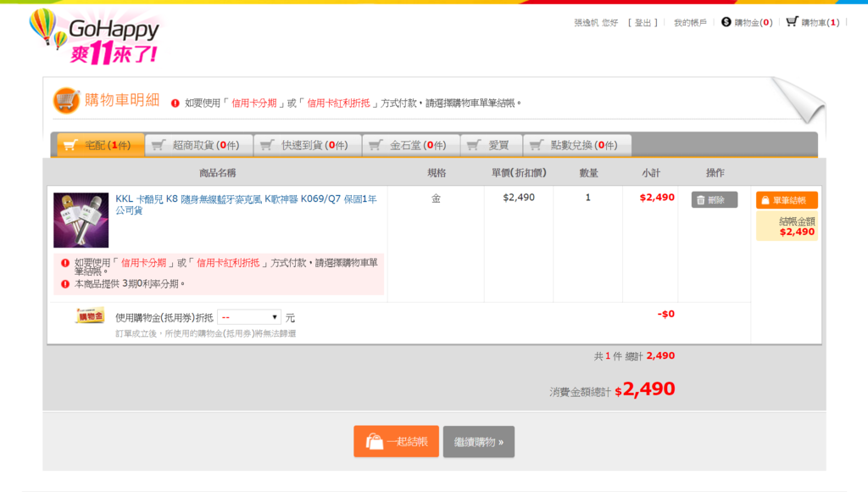This screenshot has width=868, height=492.
Task: Click the 金 specification value
Action: pos(437,198)
